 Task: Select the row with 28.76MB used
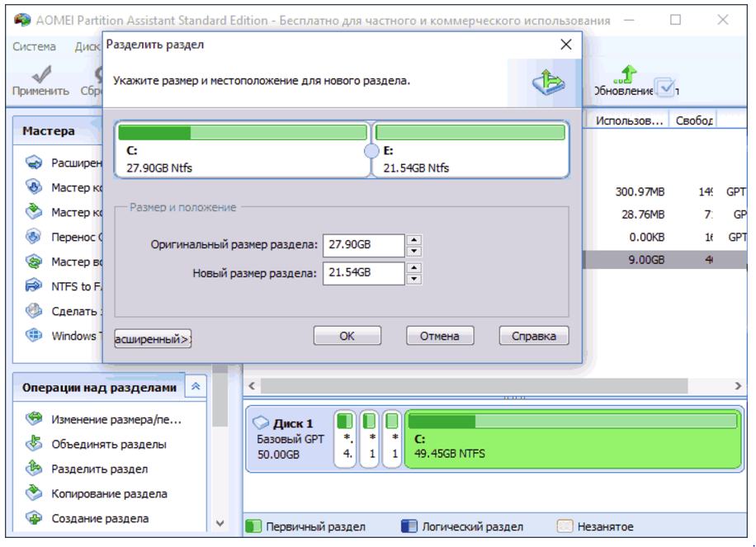[665, 215]
